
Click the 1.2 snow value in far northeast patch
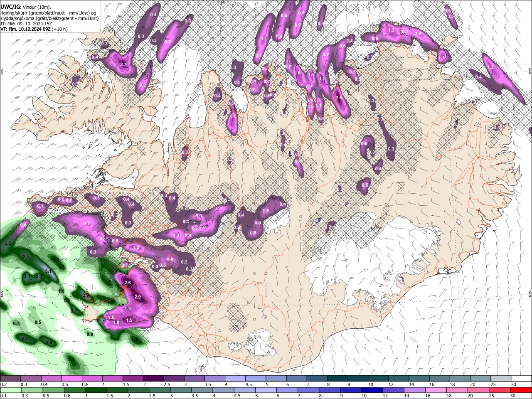point(490,67)
